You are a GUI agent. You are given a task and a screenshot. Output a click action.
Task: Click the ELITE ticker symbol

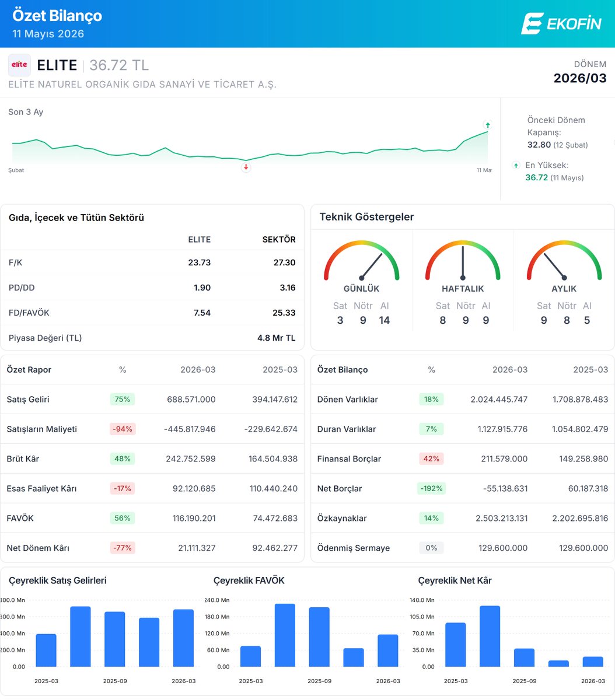click(57, 65)
